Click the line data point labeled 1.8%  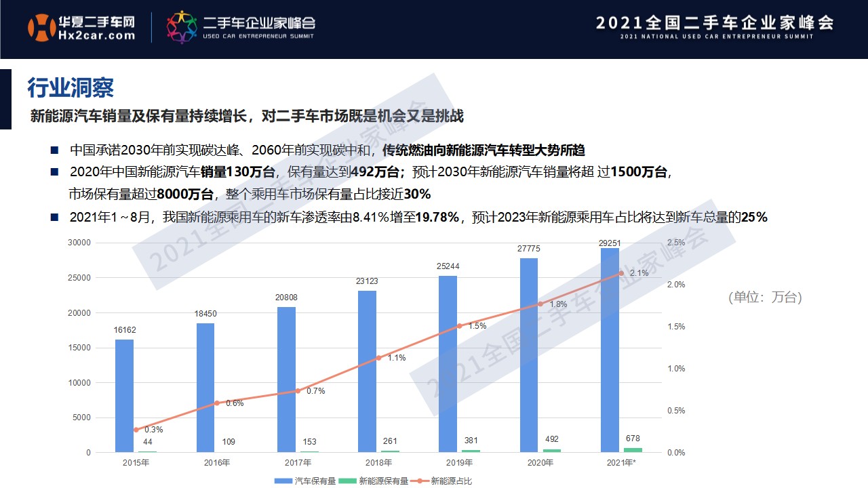[540, 304]
